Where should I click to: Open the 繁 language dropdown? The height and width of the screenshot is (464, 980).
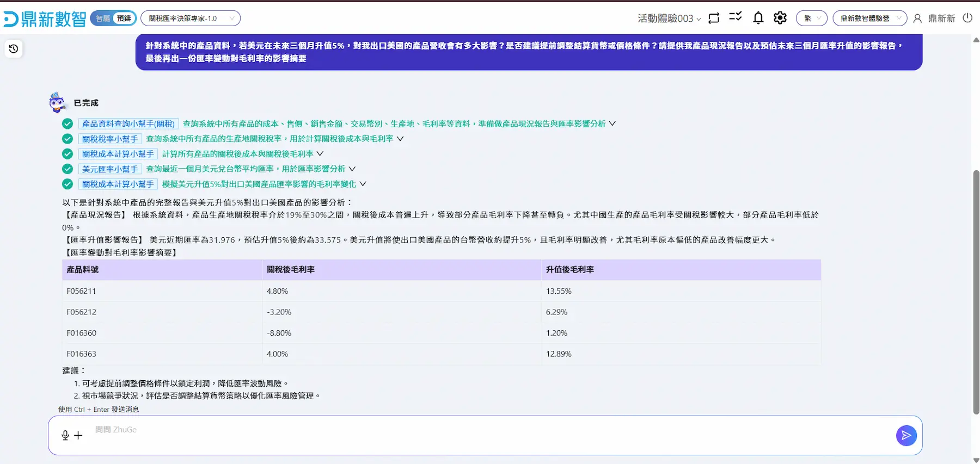point(811,18)
